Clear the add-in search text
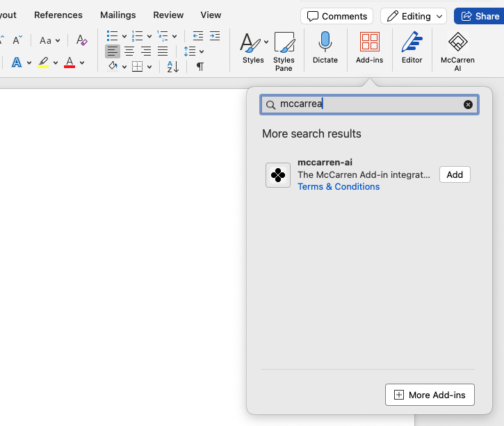Screen dimensions: 504x426 pos(468,104)
